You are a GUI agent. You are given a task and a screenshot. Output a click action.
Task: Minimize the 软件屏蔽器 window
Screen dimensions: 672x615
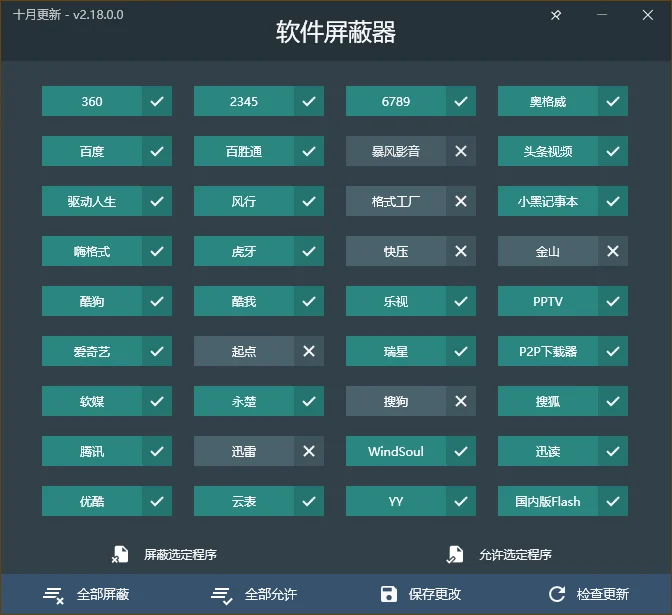(602, 15)
